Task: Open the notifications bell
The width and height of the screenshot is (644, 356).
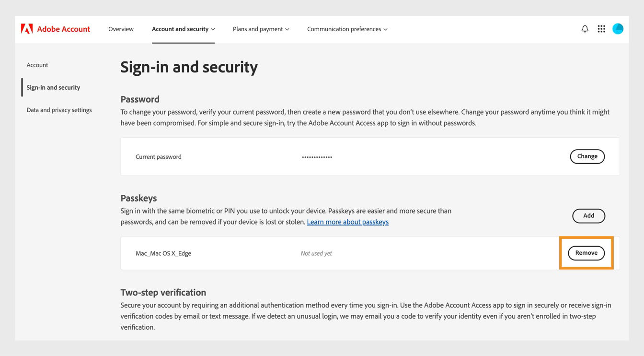Action: [585, 28]
